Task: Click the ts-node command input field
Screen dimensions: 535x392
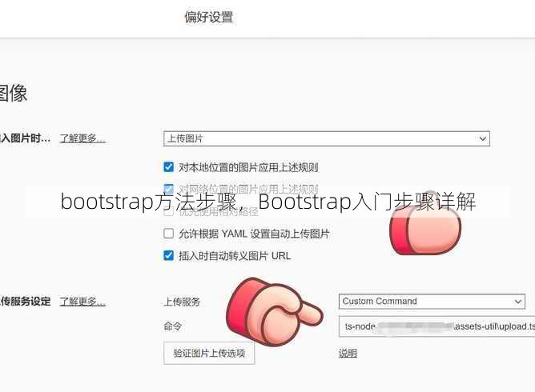Action: click(436, 326)
